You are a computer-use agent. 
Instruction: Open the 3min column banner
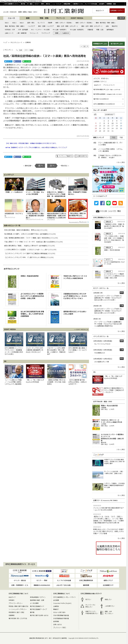(108, 61)
